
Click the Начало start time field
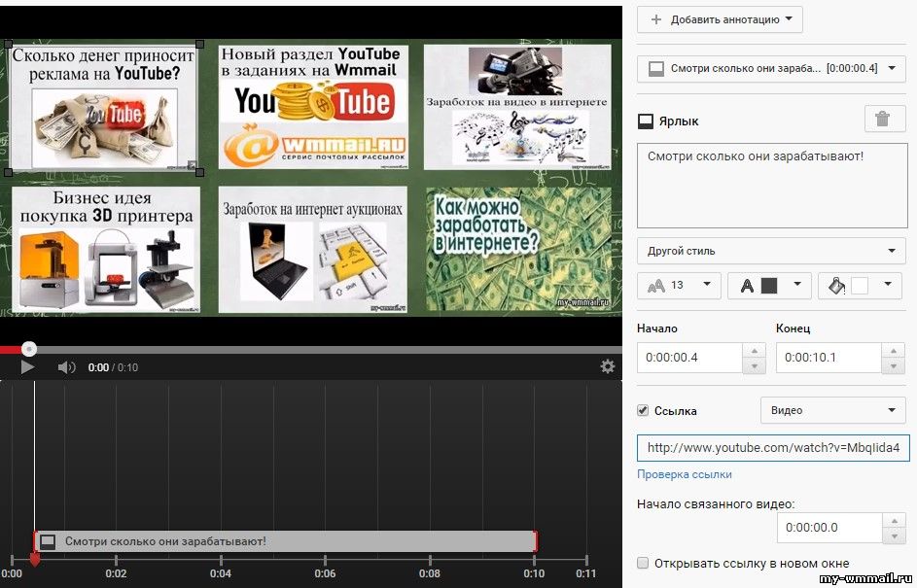(x=689, y=357)
